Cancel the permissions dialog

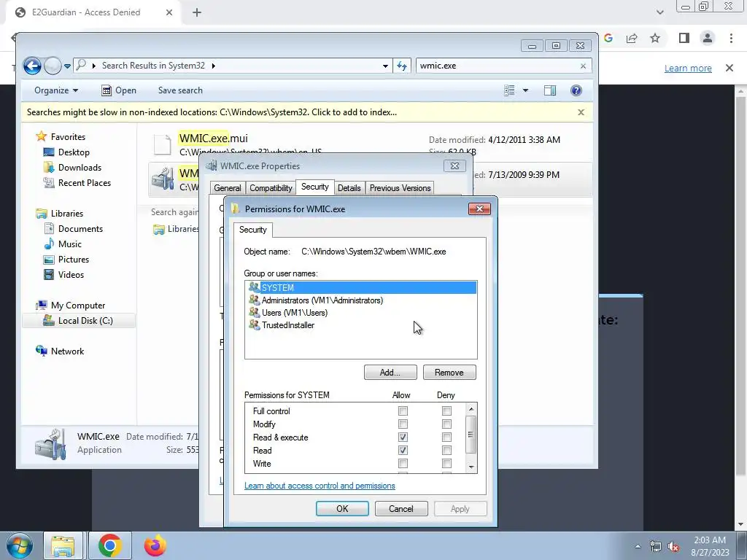[x=401, y=508]
